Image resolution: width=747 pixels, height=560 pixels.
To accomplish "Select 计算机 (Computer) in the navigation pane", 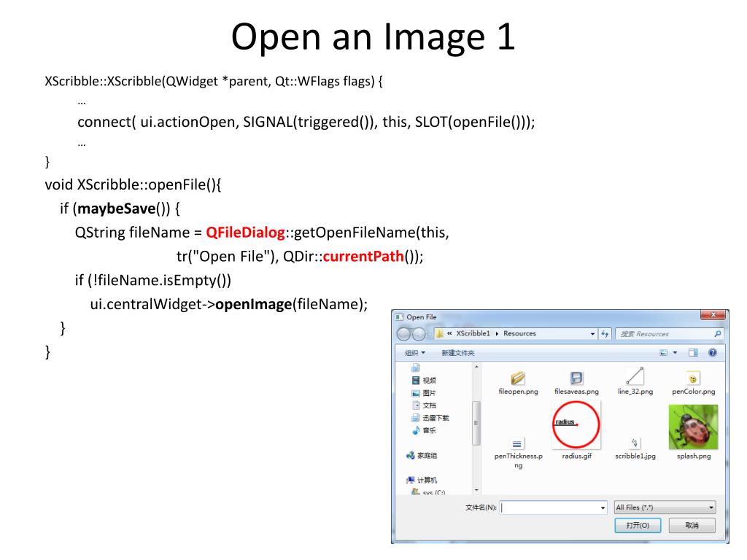I will click(422, 480).
